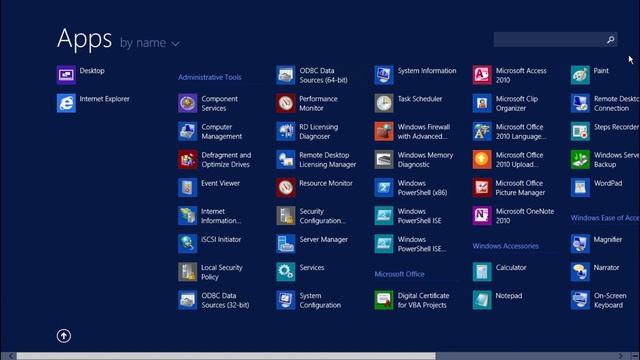Screen dimensions: 640x360
Task: Start Narrator
Action: (596, 272)
